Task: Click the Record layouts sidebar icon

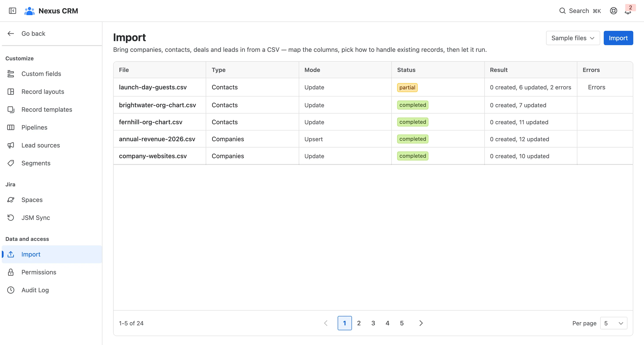Action: 11,92
